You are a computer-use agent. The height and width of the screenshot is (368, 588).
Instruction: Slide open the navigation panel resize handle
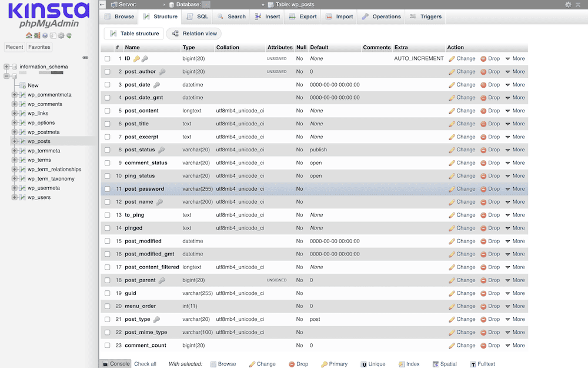click(85, 58)
